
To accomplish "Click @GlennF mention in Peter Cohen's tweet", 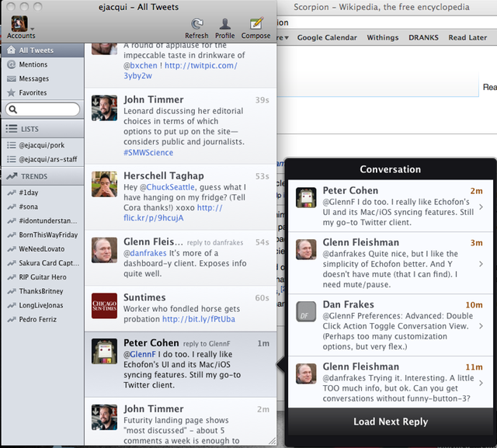I will click(x=140, y=354).
